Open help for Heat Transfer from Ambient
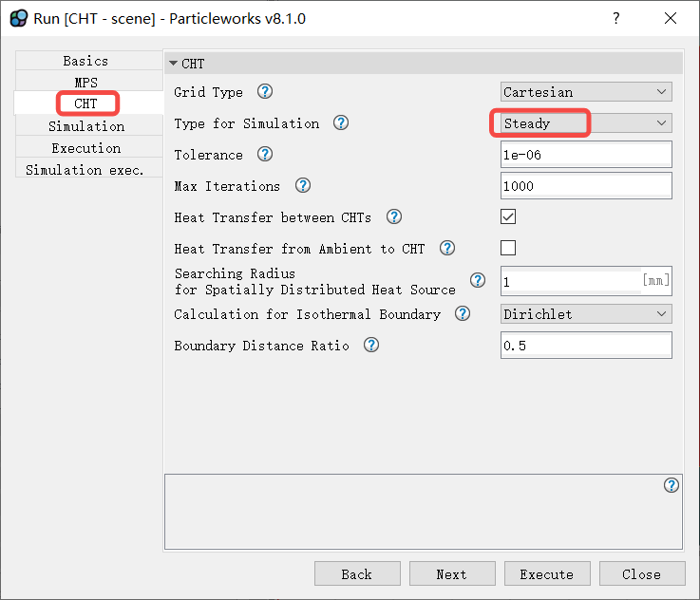Screen dimensions: 700x600 [x=446, y=249]
